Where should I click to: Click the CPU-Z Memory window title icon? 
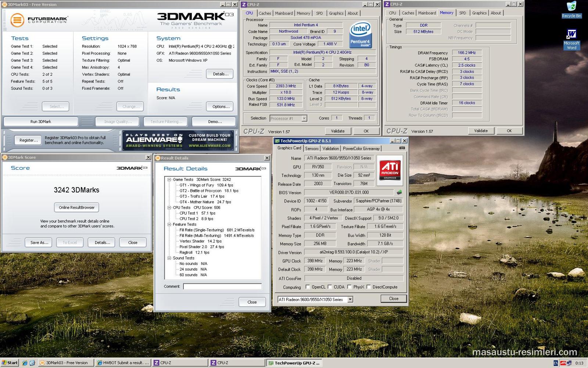(387, 4)
